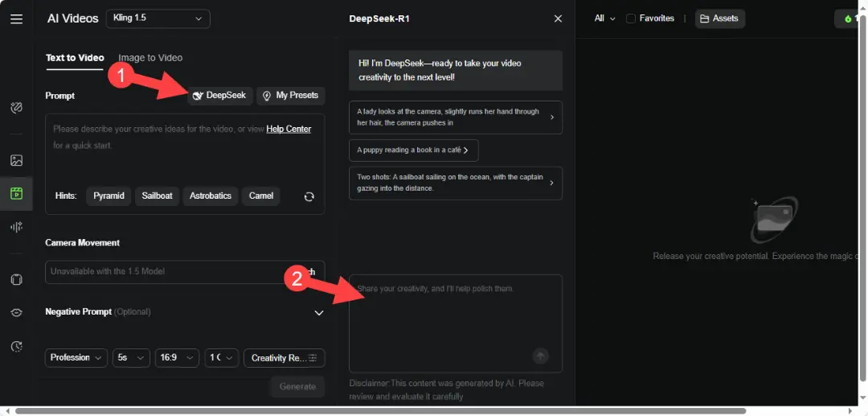Click the Generate button

(x=297, y=387)
